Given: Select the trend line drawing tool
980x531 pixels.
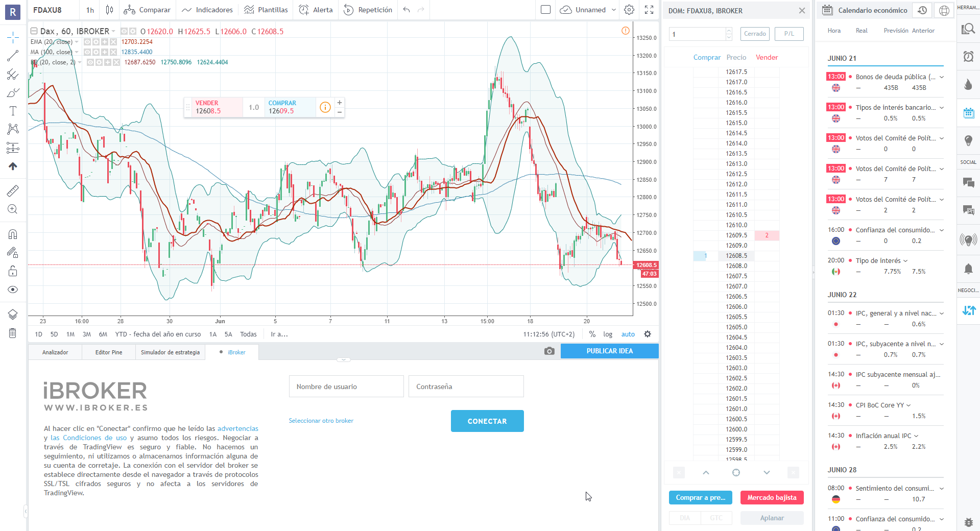Looking at the screenshot, I should click(x=13, y=56).
